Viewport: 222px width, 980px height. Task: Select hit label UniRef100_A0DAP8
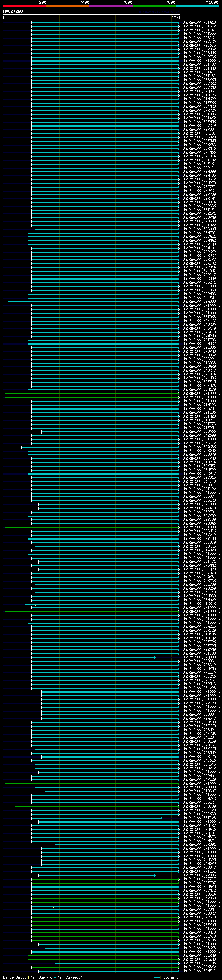[x=199, y=886]
